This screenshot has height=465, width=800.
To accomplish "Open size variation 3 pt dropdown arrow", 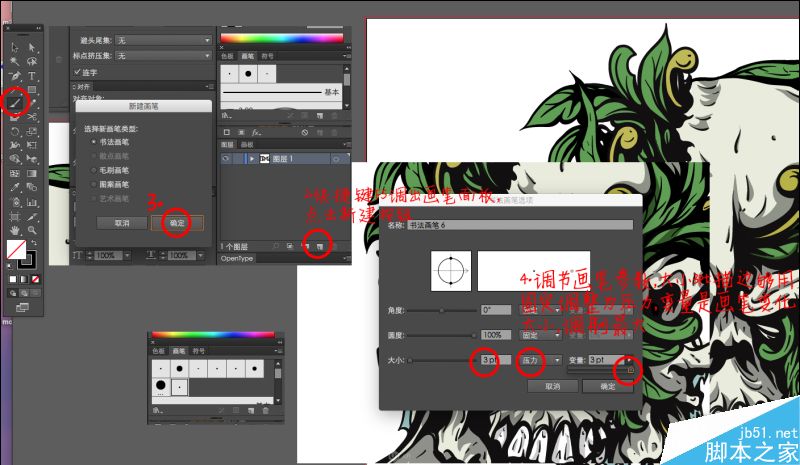I will pos(629,360).
